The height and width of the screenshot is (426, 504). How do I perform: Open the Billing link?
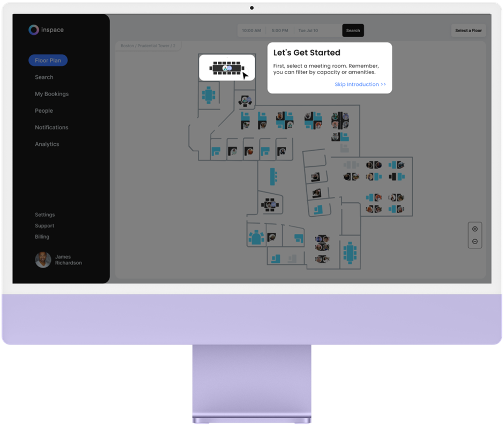(x=42, y=237)
